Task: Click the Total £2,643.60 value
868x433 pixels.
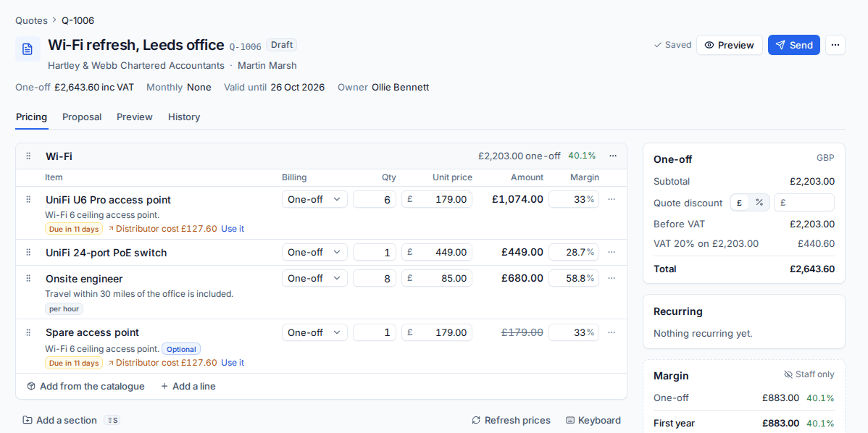Action: pyautogui.click(x=812, y=269)
